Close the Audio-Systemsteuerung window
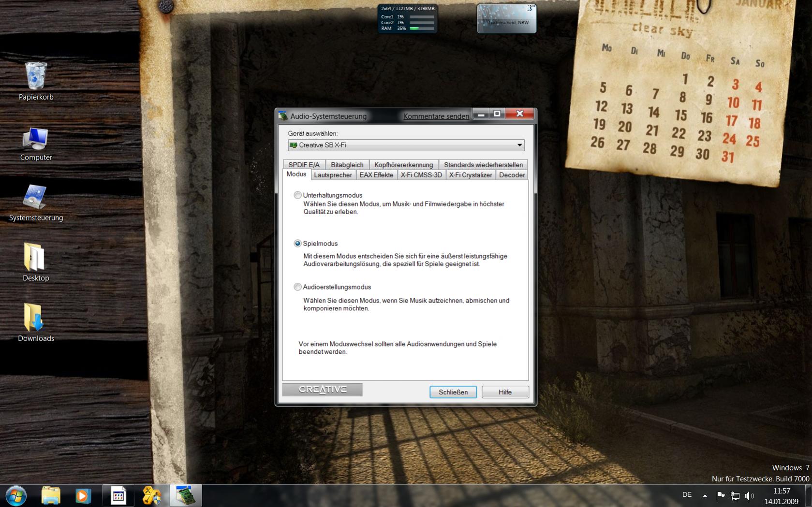This screenshot has height=507, width=812. (519, 114)
